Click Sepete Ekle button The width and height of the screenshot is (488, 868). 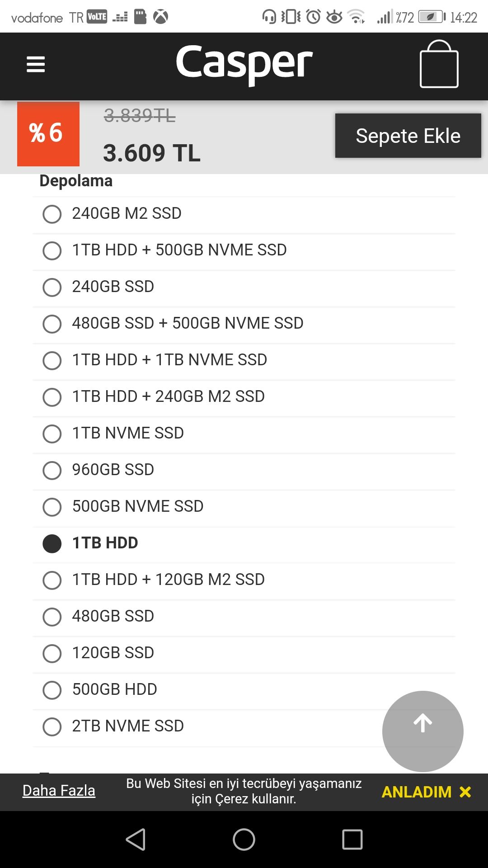408,136
